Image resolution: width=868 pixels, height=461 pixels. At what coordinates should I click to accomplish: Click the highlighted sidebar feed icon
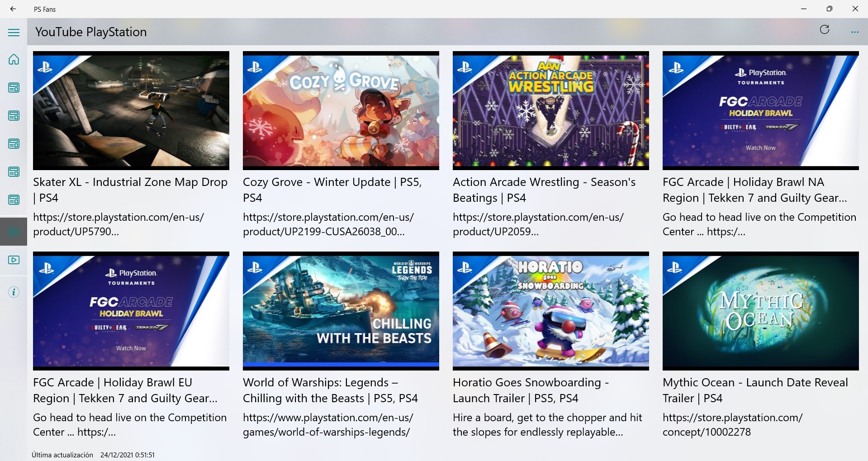coord(14,232)
